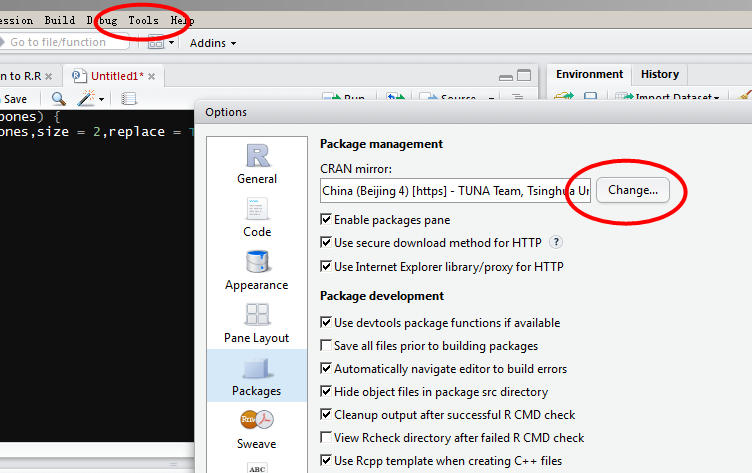Select the General options category
Viewport: 752px width, 473px height.
(x=257, y=164)
